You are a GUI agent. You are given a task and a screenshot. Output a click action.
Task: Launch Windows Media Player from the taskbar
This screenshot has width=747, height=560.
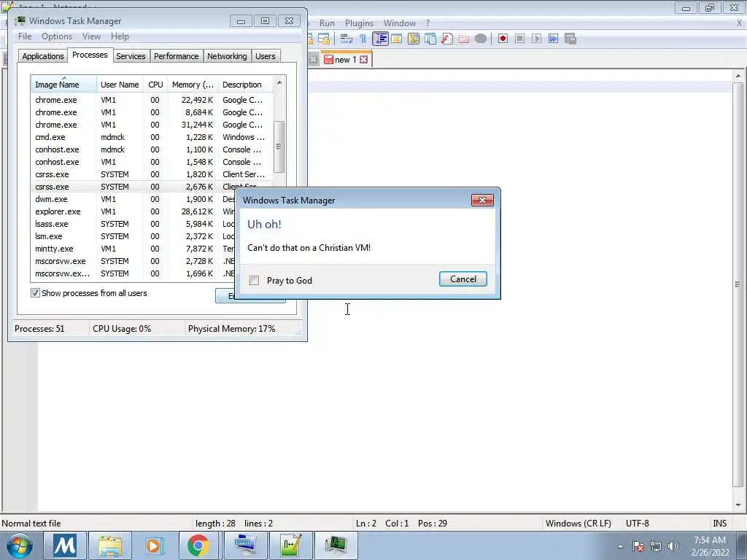pos(154,545)
